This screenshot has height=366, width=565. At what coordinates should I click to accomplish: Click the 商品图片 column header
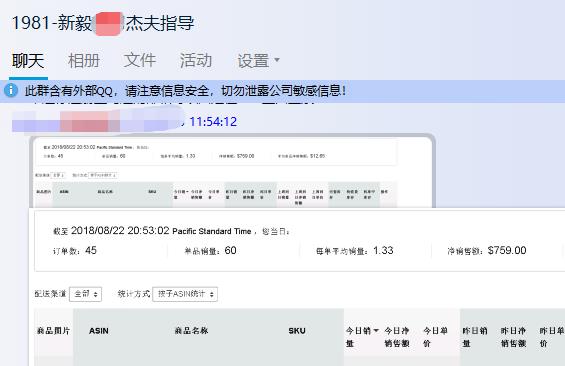click(53, 331)
